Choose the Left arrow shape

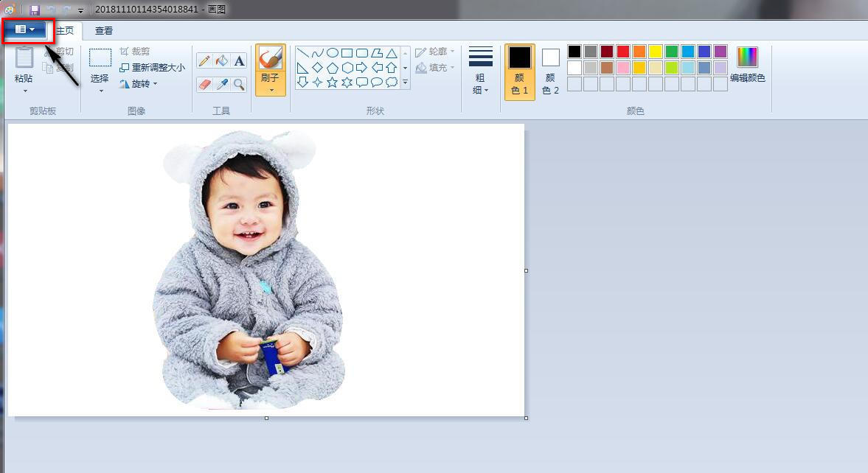[377, 68]
